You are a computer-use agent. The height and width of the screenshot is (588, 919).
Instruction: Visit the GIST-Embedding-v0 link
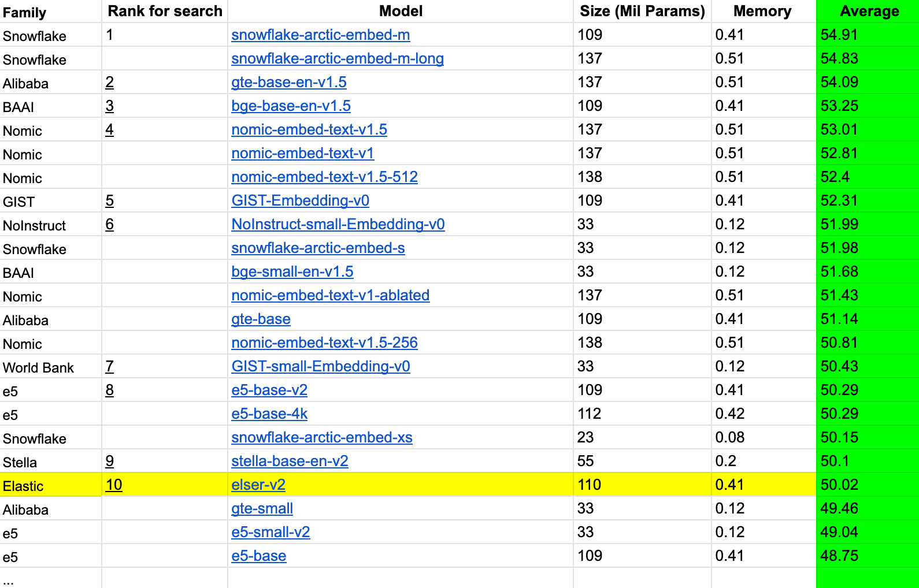point(301,201)
